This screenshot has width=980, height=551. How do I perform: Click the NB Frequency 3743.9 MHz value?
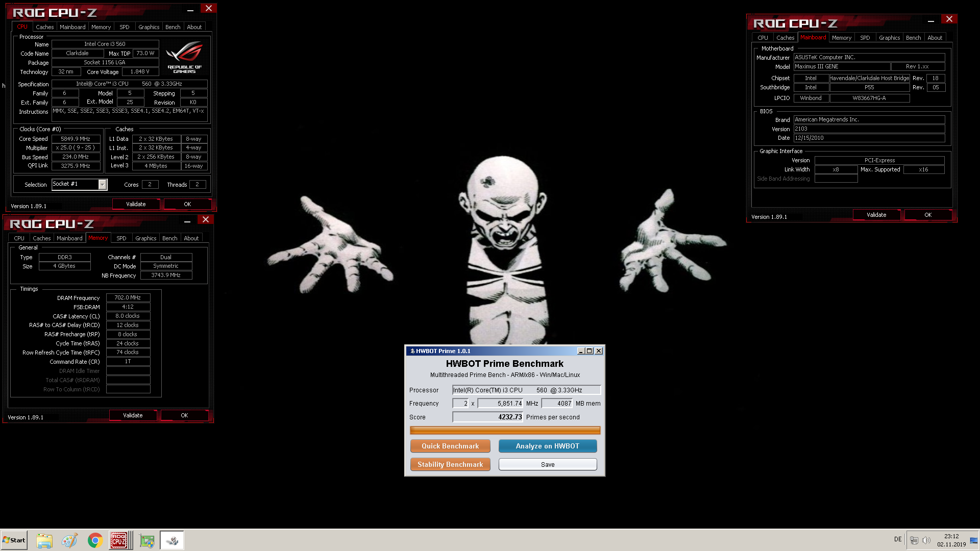coord(166,275)
